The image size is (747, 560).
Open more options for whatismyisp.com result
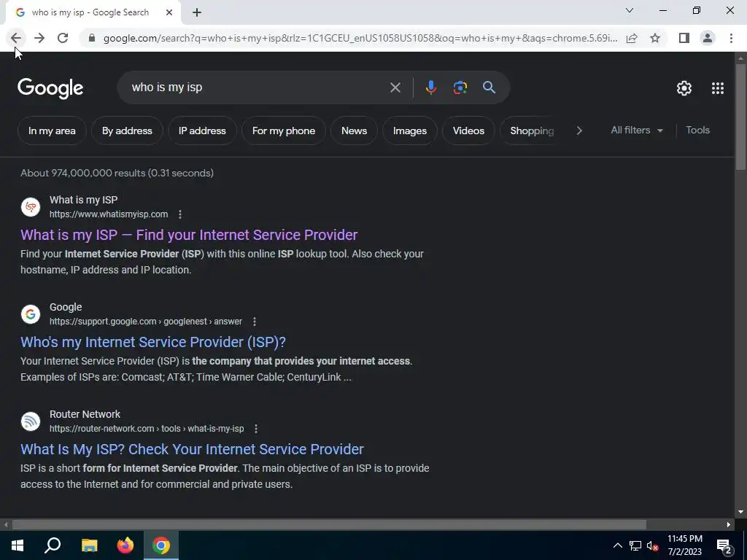point(180,214)
